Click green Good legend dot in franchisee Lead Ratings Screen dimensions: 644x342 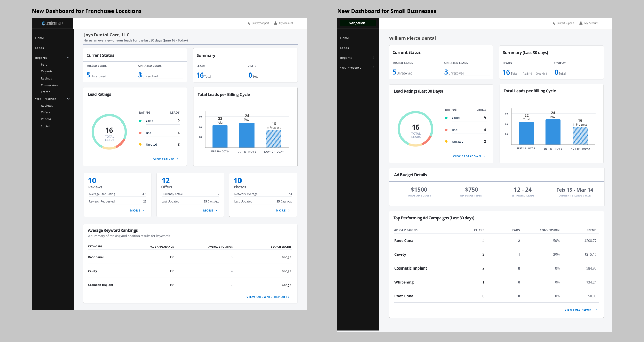pyautogui.click(x=140, y=121)
